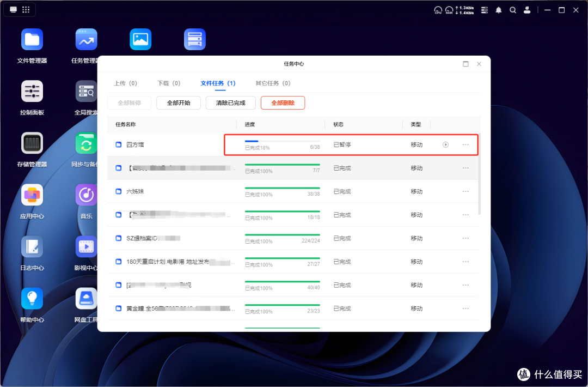
Task: Open 应用中心 from the desktop
Action: [x=32, y=195]
